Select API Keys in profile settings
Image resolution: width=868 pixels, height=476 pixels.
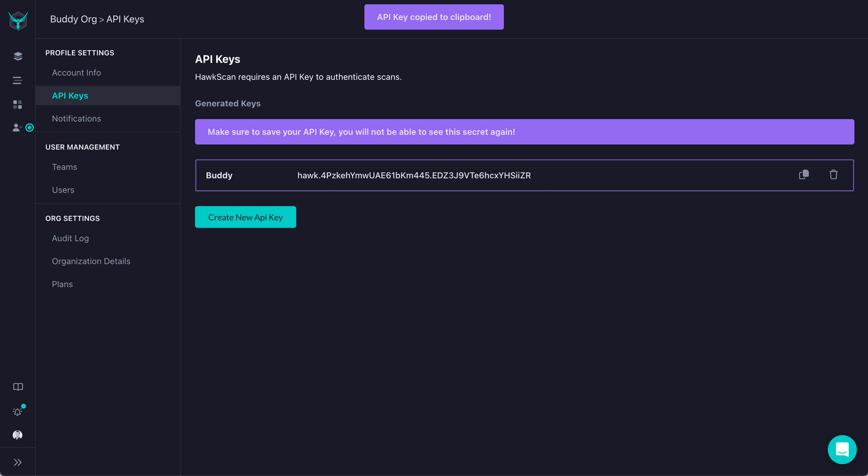coord(70,95)
